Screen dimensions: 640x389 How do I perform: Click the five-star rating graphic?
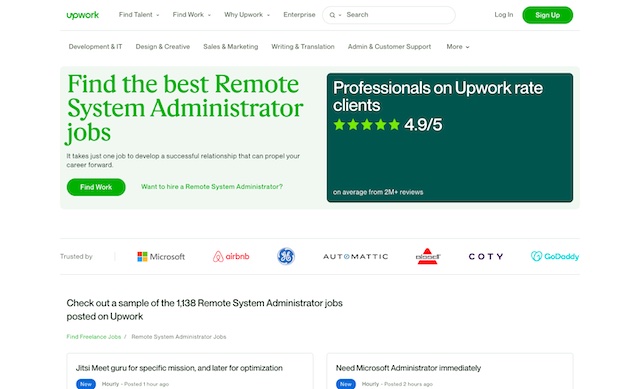(x=367, y=124)
